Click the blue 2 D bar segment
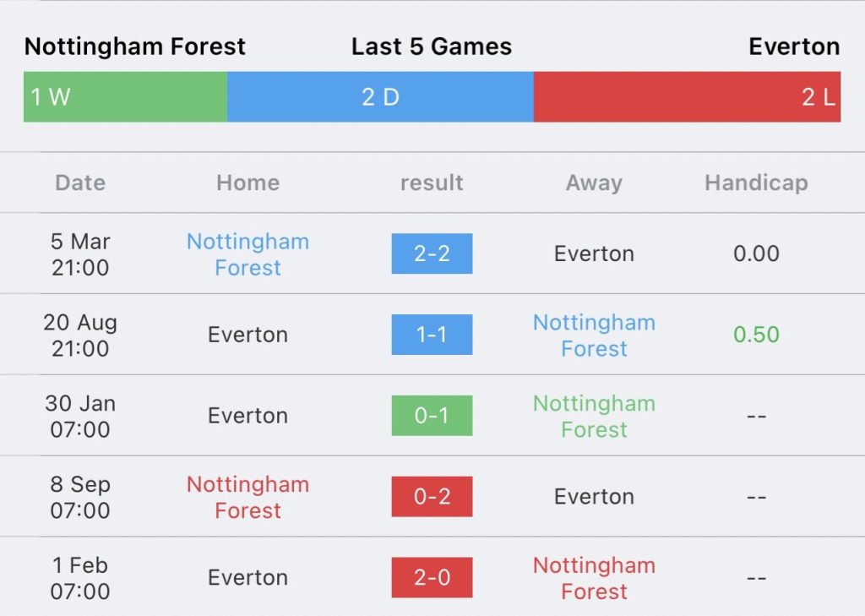The width and height of the screenshot is (865, 616). pos(380,96)
